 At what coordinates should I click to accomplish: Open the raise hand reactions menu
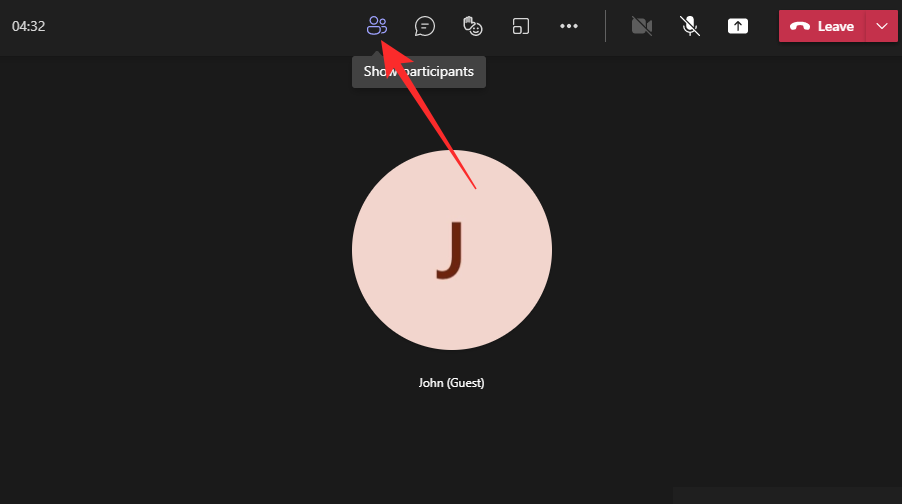[473, 26]
